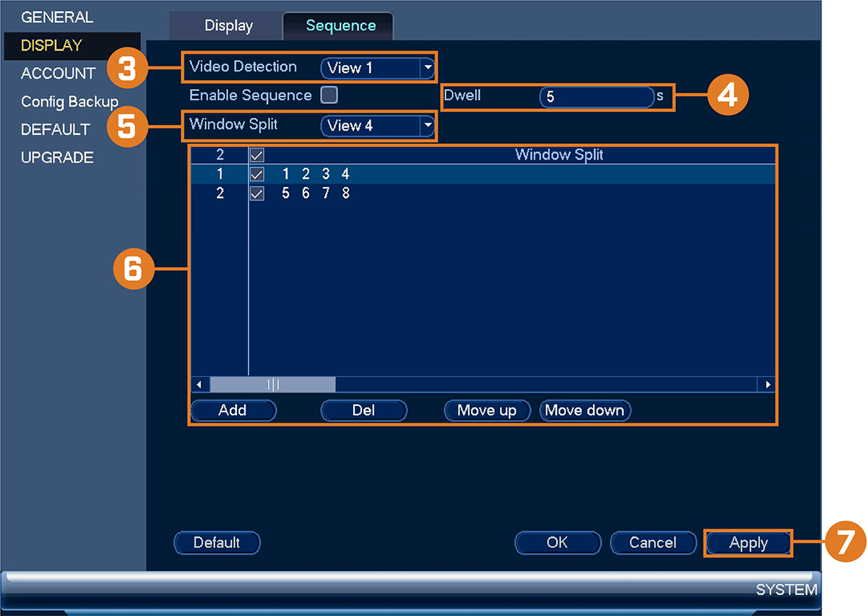
Task: Open Config Backup settings
Action: coord(69,101)
